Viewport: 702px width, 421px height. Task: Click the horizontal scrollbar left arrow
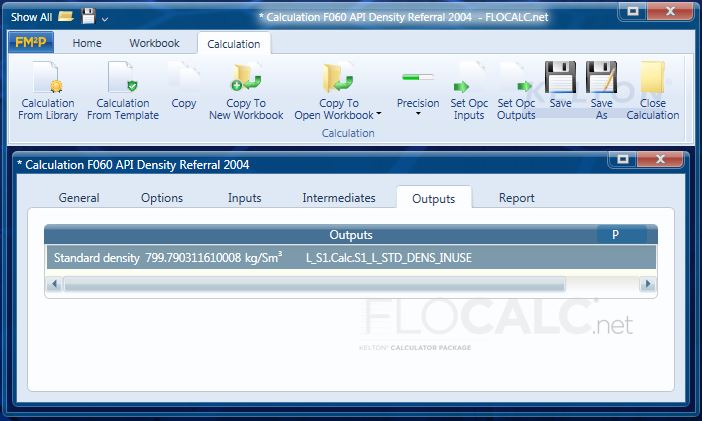[x=55, y=284]
